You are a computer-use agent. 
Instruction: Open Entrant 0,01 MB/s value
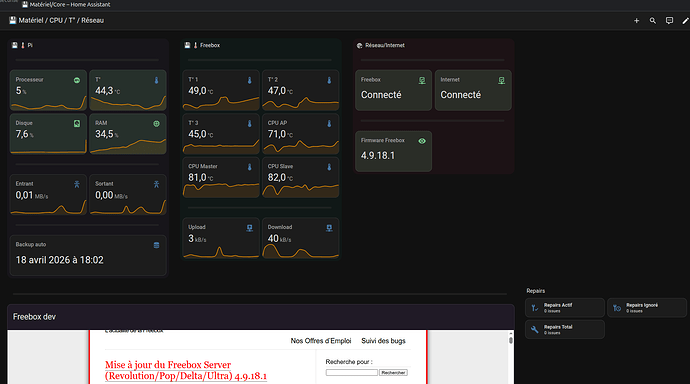(32, 196)
